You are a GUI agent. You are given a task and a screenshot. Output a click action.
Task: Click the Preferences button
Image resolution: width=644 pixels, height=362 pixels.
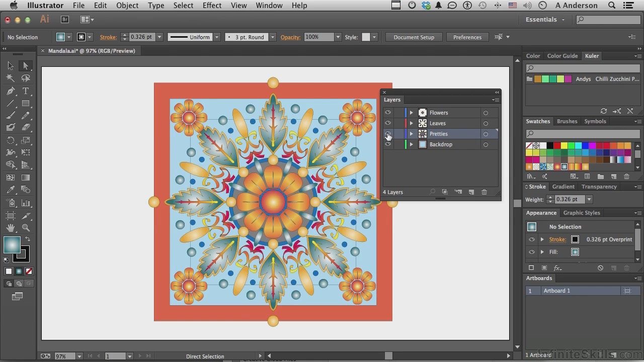[467, 37]
